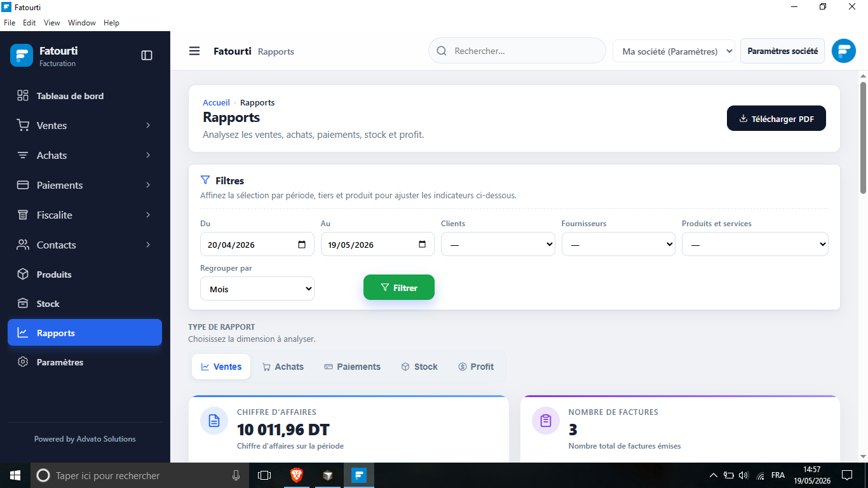Screen dimensions: 868x488
Task: Click the Contacts people icon
Action: 23,245
